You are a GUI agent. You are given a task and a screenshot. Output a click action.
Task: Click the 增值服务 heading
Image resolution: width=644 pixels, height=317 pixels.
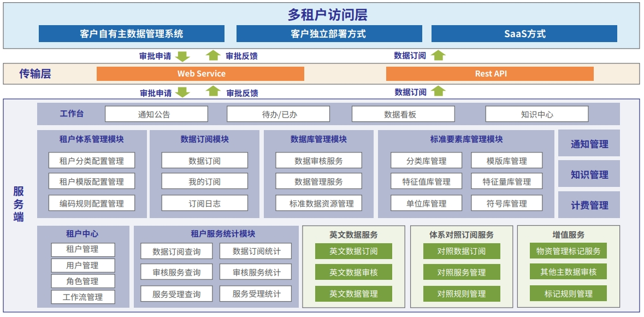569,235
